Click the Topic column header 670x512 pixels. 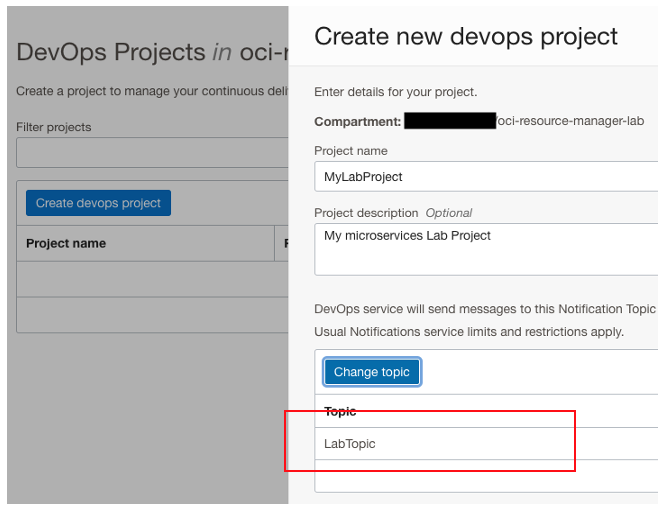[341, 411]
